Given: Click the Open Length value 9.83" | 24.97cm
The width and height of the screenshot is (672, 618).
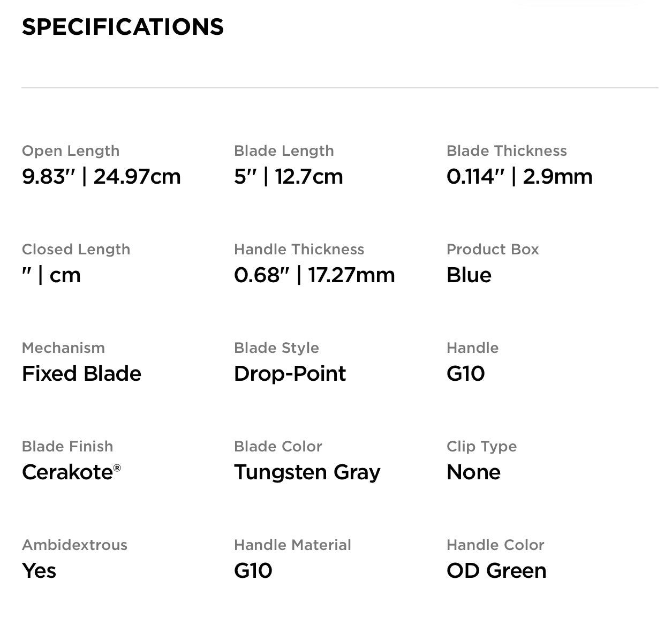Looking at the screenshot, I should tap(101, 177).
